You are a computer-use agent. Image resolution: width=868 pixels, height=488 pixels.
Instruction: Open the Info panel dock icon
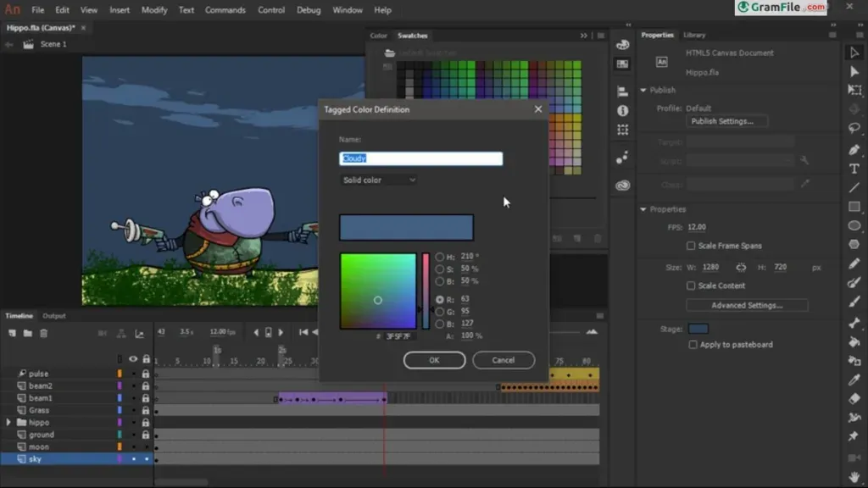[623, 111]
